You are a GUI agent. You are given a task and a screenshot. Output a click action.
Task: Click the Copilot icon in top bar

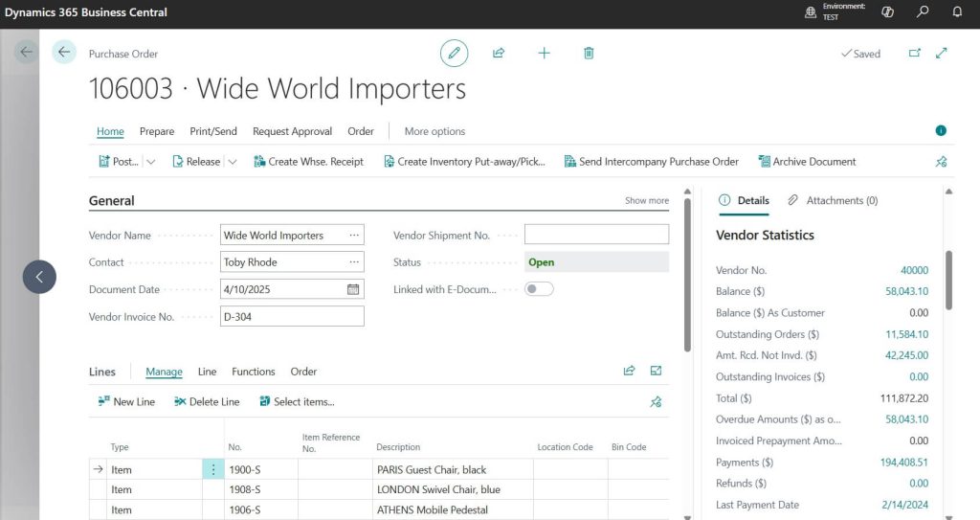887,12
